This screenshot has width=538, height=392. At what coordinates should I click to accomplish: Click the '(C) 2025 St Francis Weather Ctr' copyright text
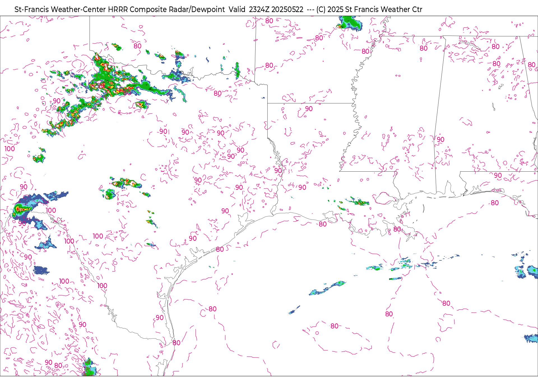tap(369, 10)
